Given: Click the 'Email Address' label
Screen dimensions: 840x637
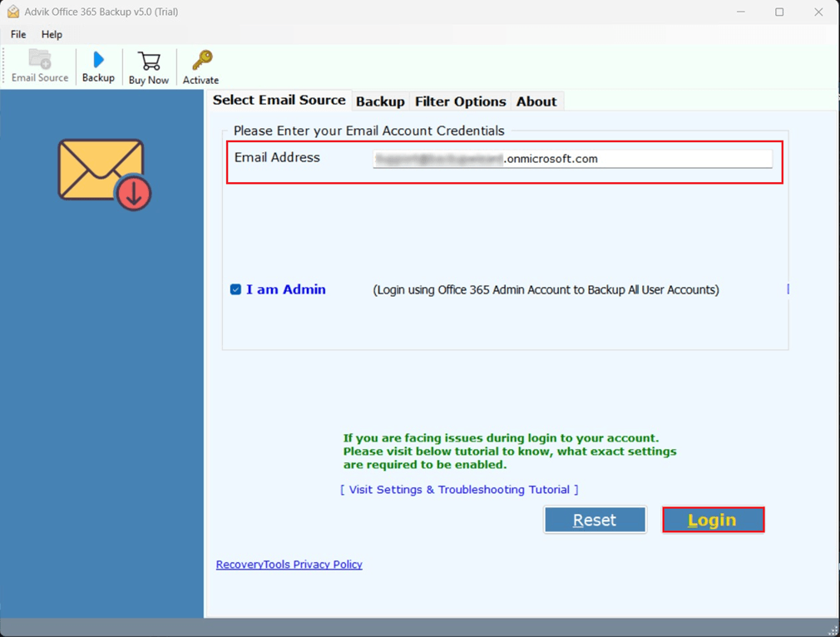Looking at the screenshot, I should click(x=277, y=157).
